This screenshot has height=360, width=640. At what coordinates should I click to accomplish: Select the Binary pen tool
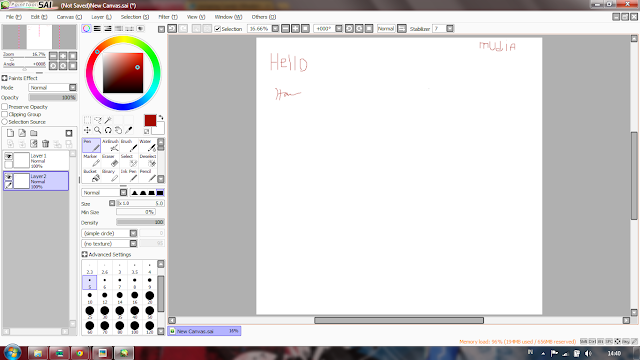tap(110, 176)
